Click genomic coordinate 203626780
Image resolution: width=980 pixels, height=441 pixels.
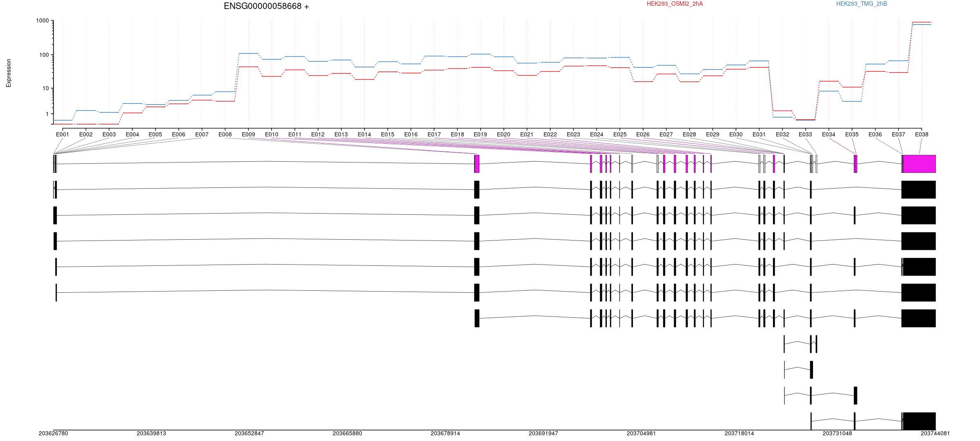(x=53, y=434)
